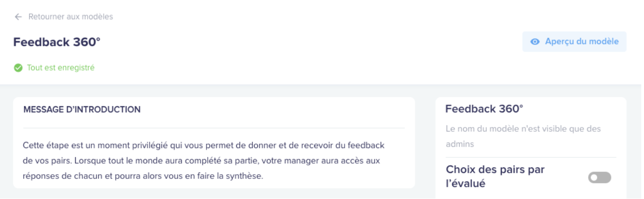Click the 'MESSAGE D'INTRODUCTION' section heading
Screen dimensions: 644x199
(x=82, y=110)
